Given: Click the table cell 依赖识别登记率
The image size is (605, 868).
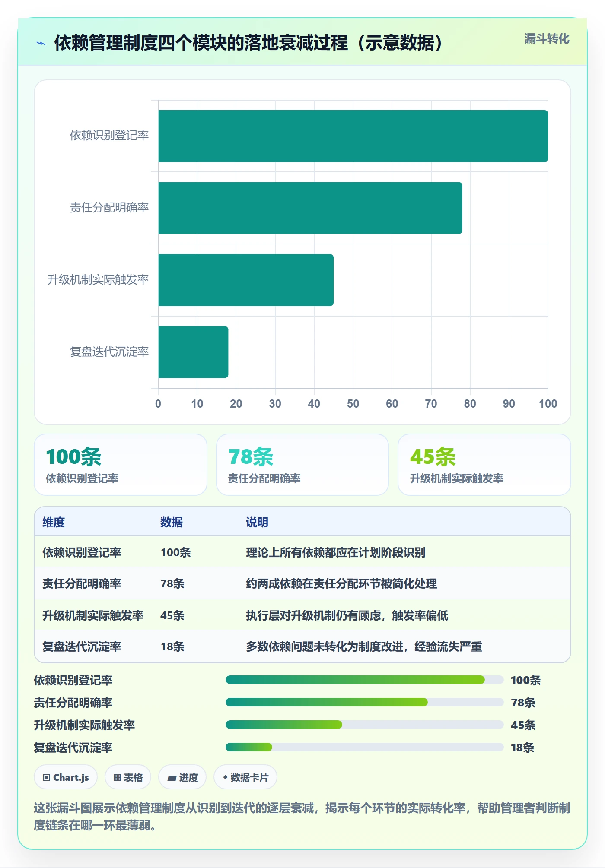Looking at the screenshot, I should (82, 552).
